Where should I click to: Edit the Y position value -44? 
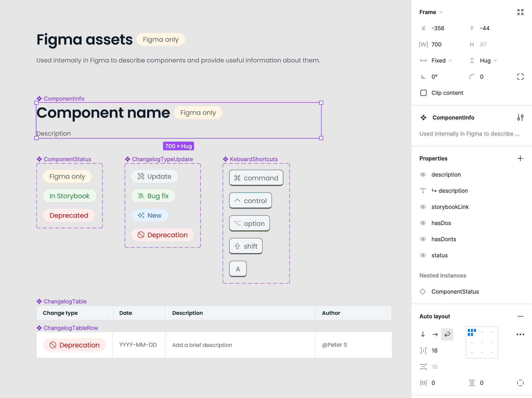click(x=485, y=28)
